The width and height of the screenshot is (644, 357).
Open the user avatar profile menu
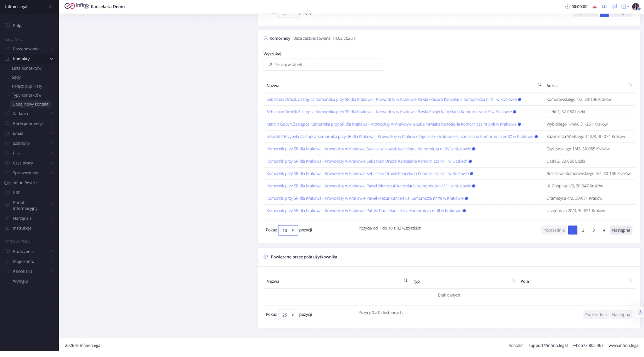[x=636, y=7]
